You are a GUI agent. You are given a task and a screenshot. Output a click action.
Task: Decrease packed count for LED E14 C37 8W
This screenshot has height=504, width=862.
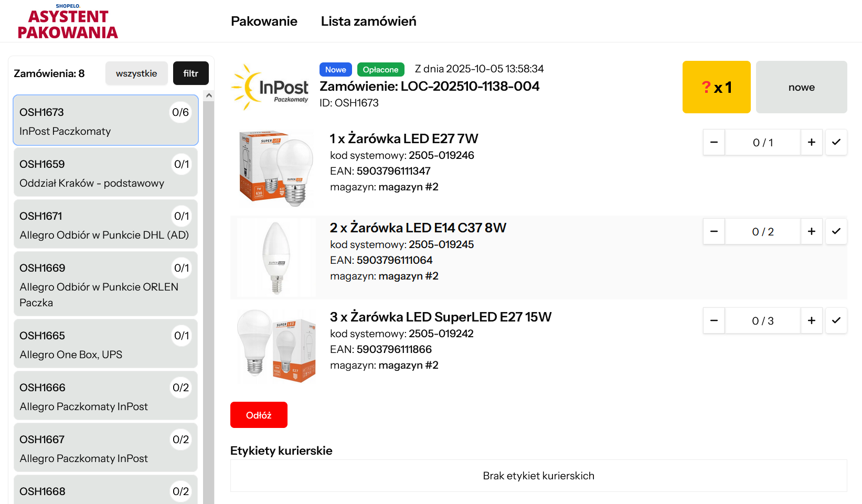714,231
